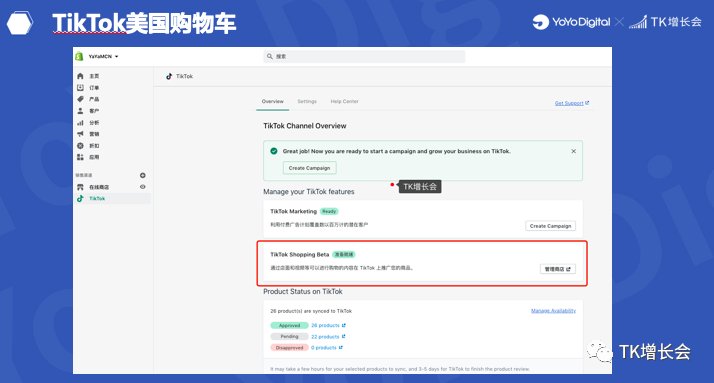Click the TikTok Channel Overview heading
The image size is (714, 383).
coord(305,126)
